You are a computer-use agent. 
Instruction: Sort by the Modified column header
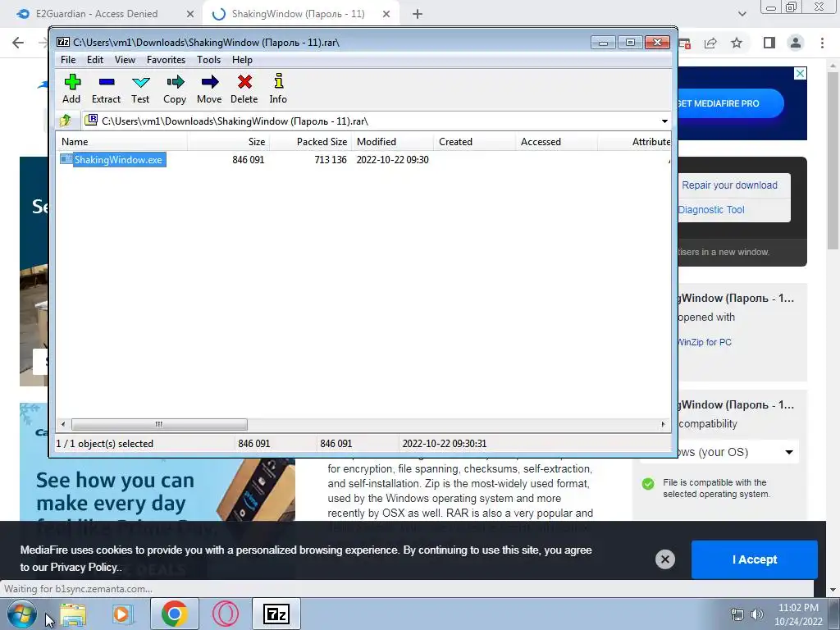point(393,142)
